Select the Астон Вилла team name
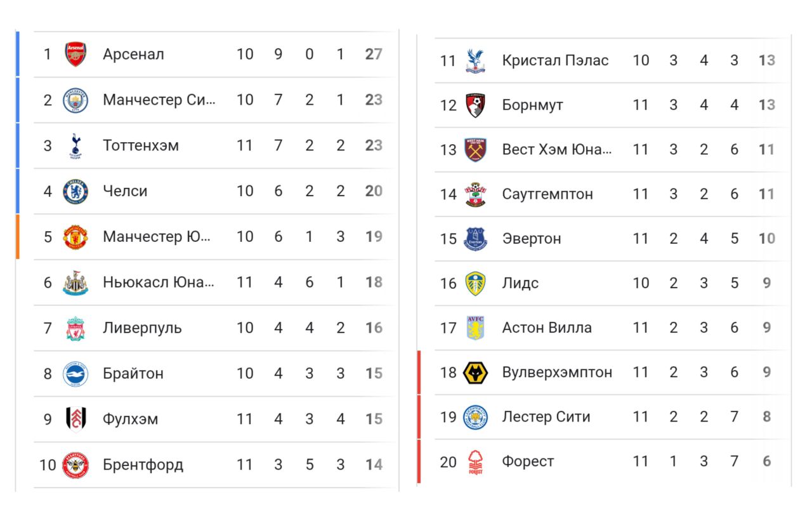Viewport: 812px width, 518px height. pyautogui.click(x=546, y=328)
